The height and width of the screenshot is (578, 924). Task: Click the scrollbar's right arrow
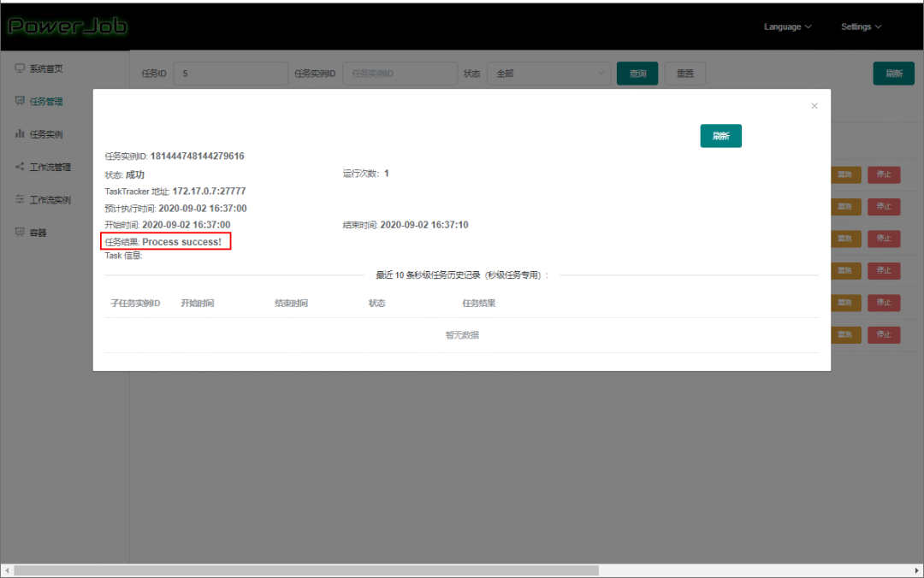click(915, 570)
